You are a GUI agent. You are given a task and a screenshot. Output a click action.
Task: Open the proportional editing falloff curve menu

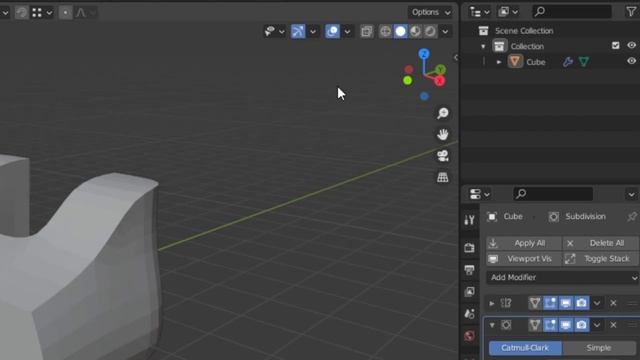click(x=85, y=13)
